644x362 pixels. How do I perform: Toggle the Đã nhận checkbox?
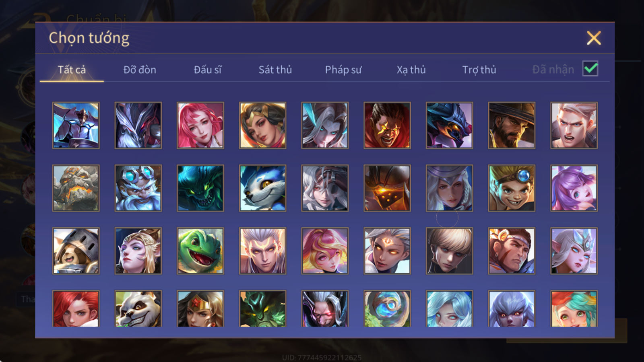(x=590, y=69)
